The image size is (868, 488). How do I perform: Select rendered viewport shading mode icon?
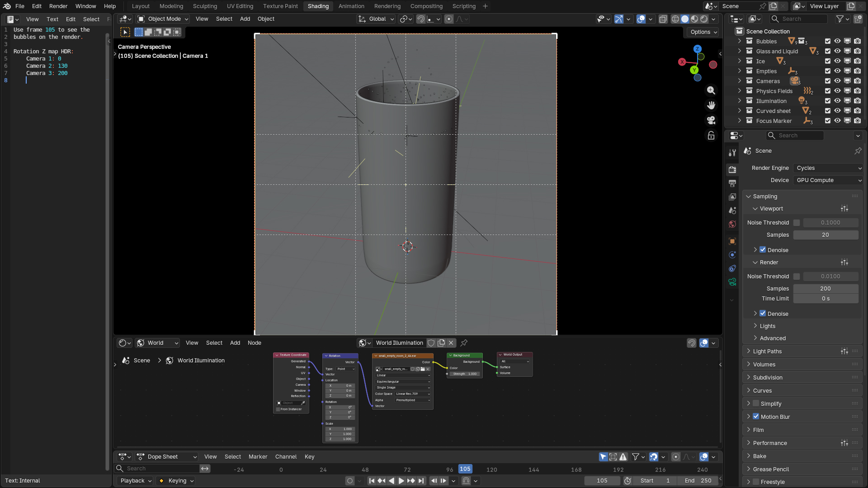click(704, 19)
